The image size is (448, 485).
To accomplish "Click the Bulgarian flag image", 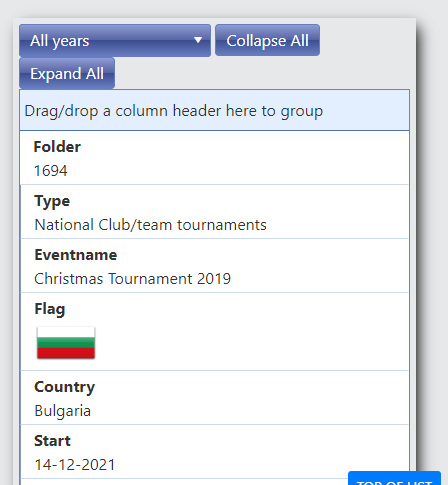I will coord(66,343).
